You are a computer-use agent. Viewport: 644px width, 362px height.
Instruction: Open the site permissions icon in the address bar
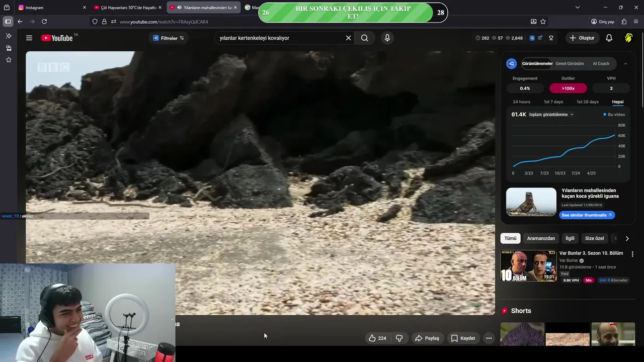(114, 22)
